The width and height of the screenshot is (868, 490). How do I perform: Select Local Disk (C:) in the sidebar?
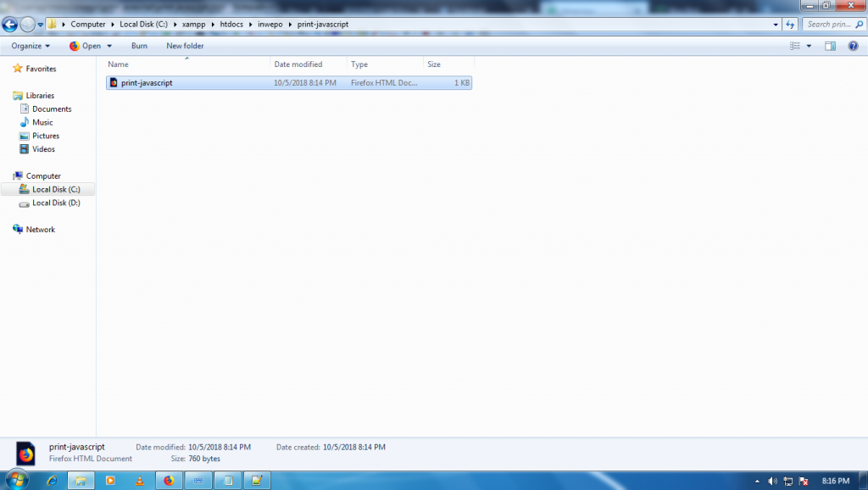56,189
